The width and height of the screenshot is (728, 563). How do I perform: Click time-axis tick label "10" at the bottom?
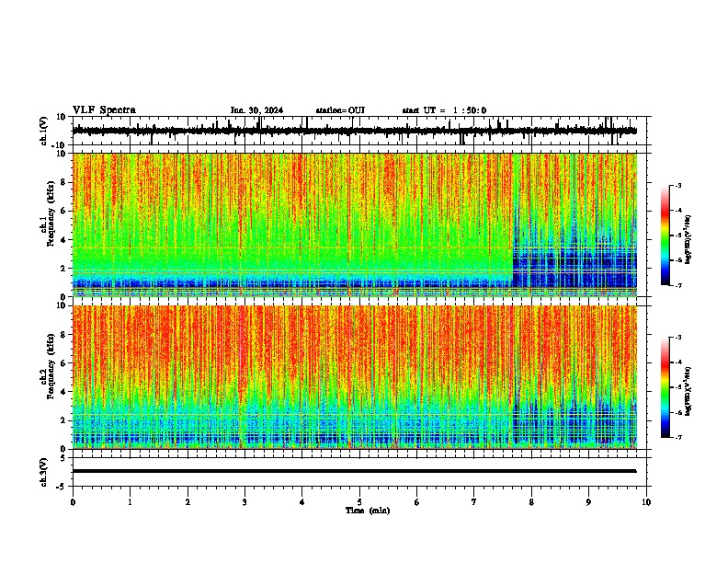646,502
